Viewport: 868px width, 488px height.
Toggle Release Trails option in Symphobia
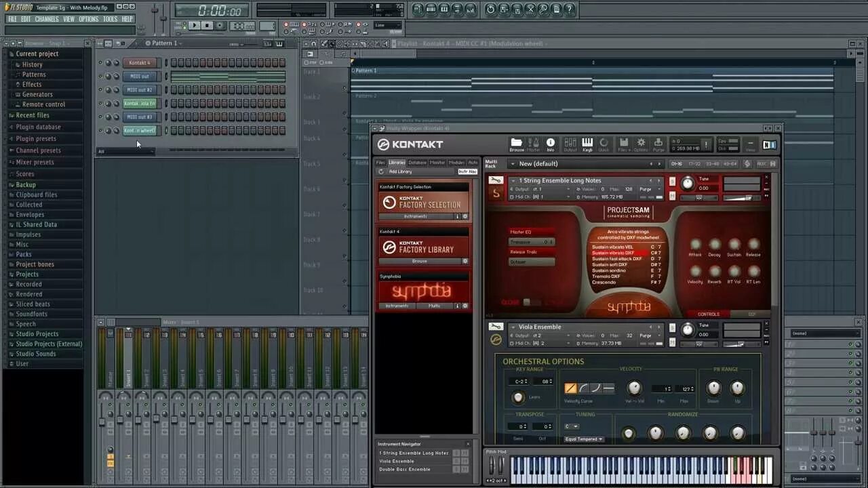tap(532, 251)
